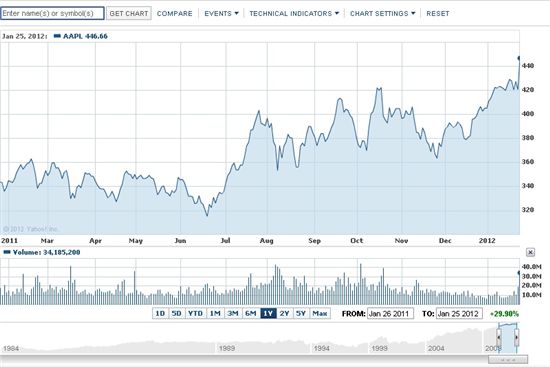Screen dimensions: 550x367
Task: Click the horizontal scrollbar thumb below the overview
Action: coord(508,360)
